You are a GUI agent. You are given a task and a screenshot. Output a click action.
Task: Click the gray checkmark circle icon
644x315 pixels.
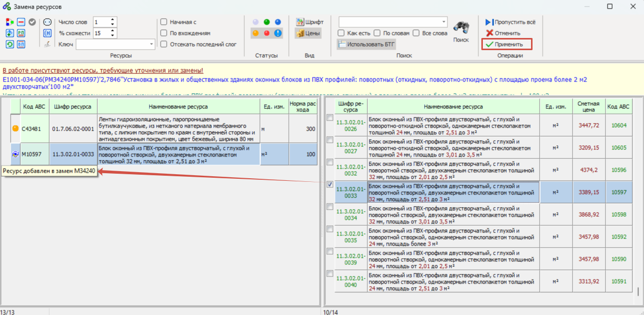coord(32,22)
